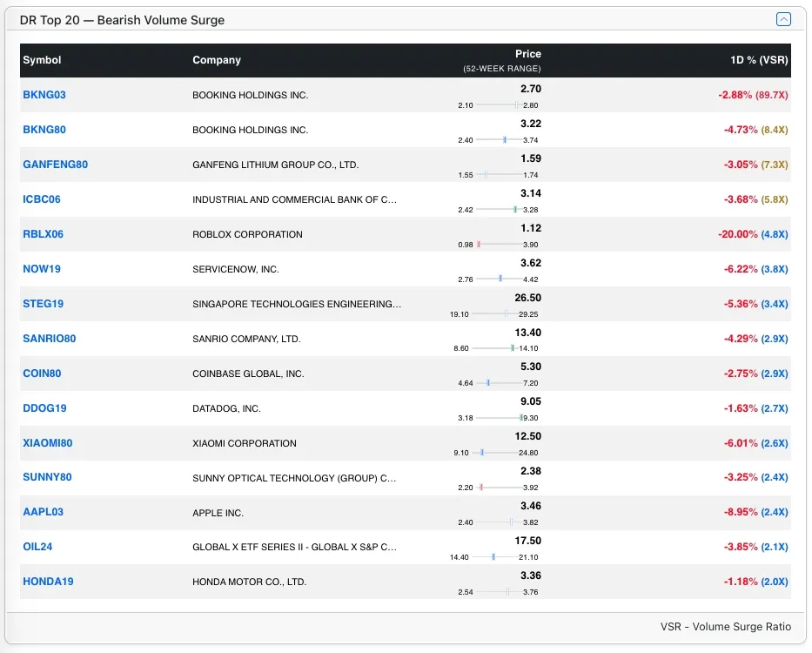Click the -6.22% (3.8X) value

click(x=756, y=269)
